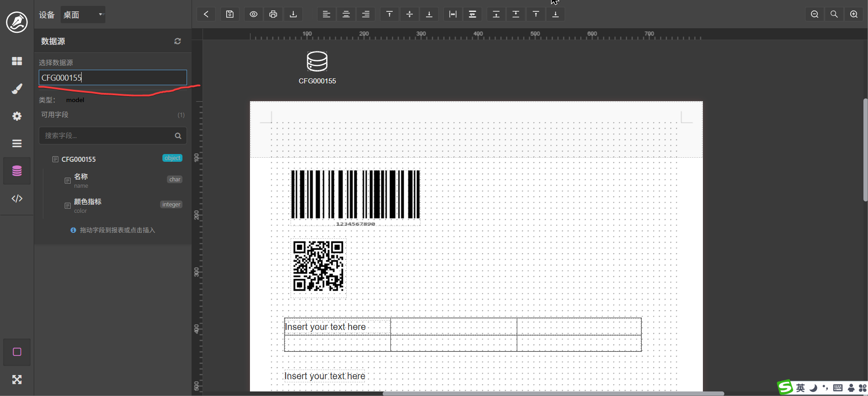Screen dimensions: 868x396
Task: Click the zoom out magnifier icon
Action: point(815,14)
